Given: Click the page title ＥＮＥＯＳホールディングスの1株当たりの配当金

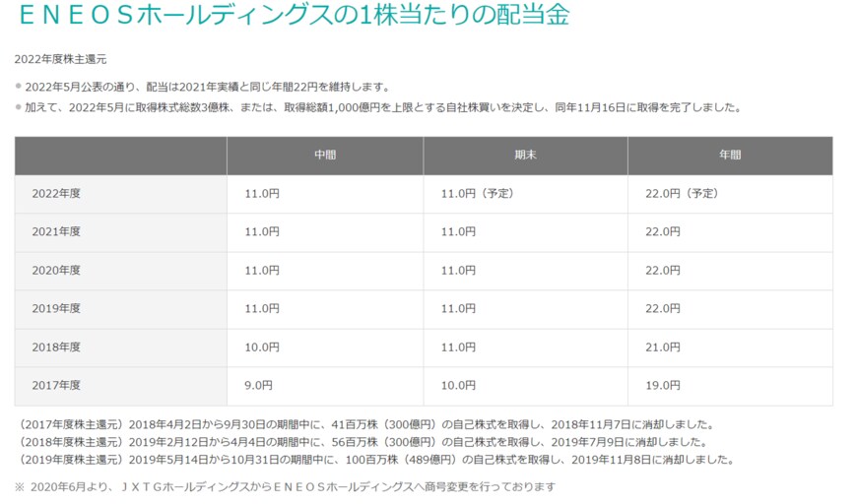Looking at the screenshot, I should [295, 15].
